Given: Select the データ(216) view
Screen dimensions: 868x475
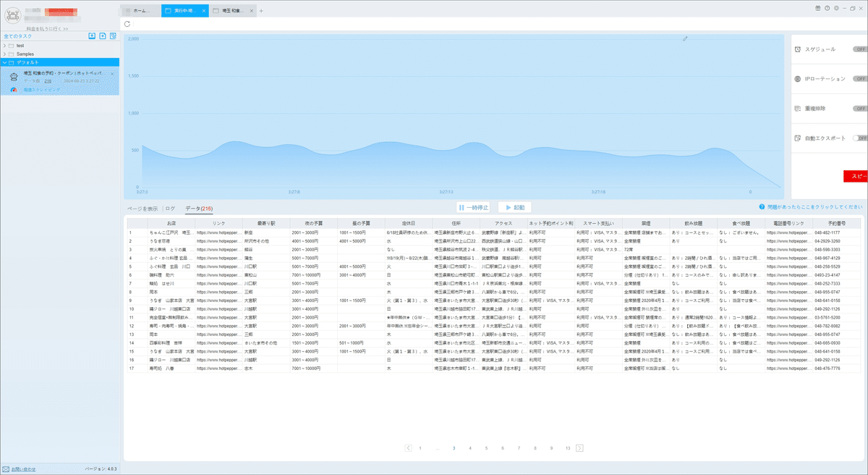Looking at the screenshot, I should pos(199,209).
